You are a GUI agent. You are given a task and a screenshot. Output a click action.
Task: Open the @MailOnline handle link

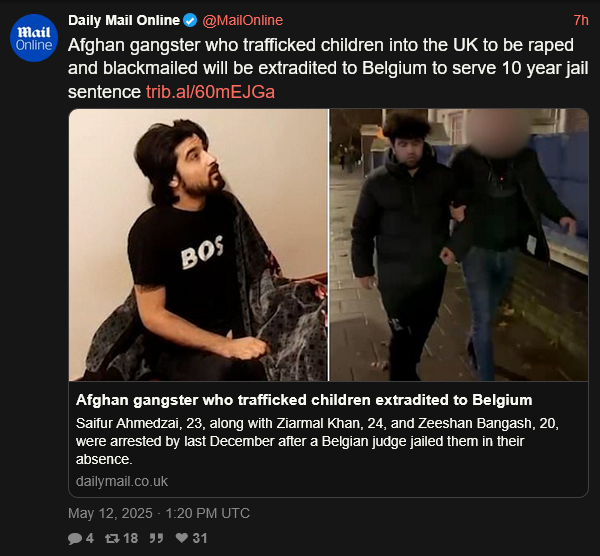pos(243,20)
